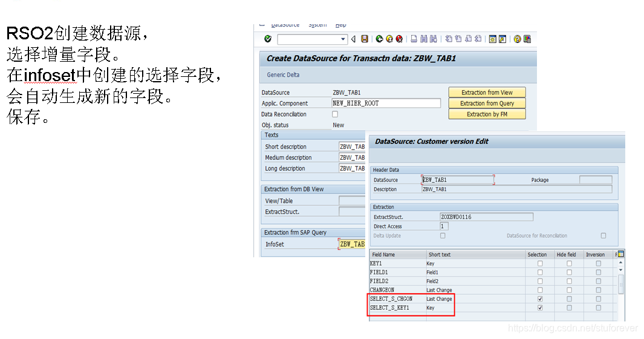Click the command field collapse triangle

pyautogui.click(x=353, y=39)
